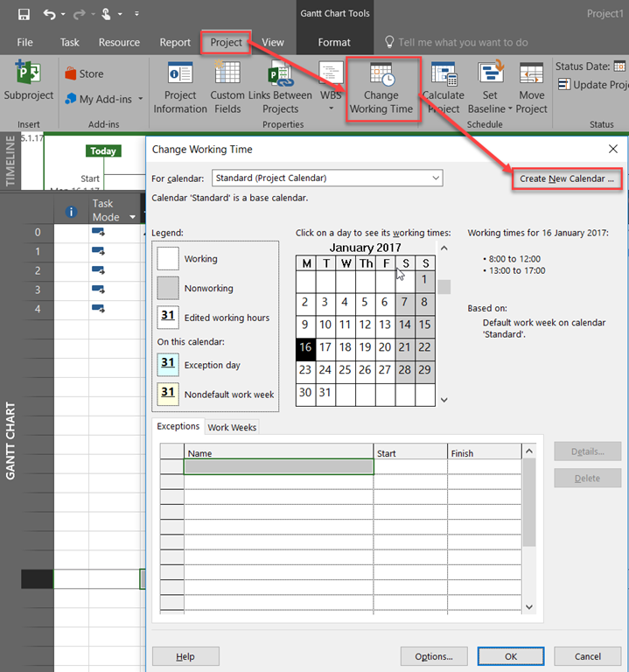Switch to the Work Weeks tab
This screenshot has width=629, height=672.
coord(232,427)
